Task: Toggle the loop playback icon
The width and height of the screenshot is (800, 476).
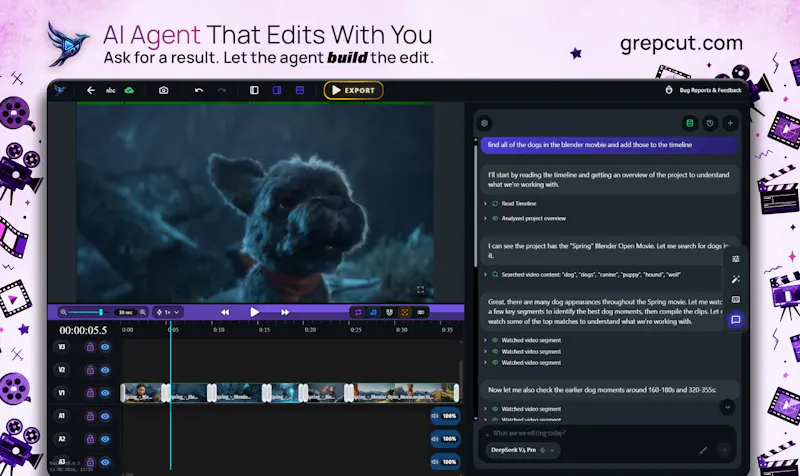Action: click(358, 312)
